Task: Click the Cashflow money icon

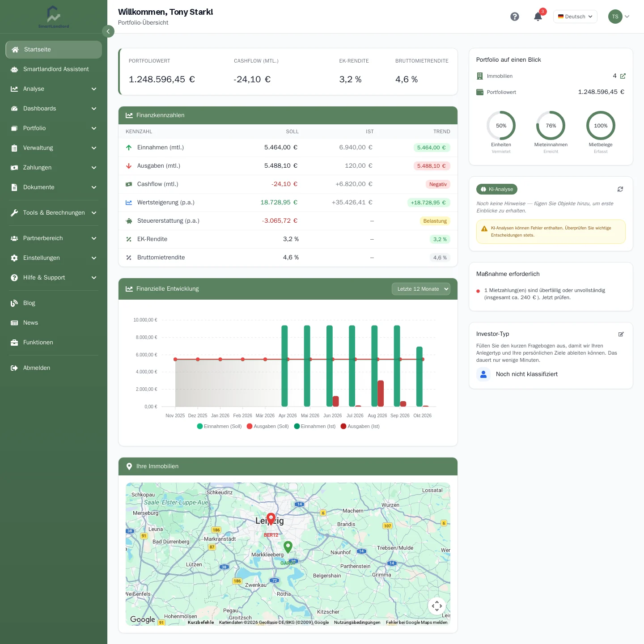Action: pyautogui.click(x=129, y=184)
